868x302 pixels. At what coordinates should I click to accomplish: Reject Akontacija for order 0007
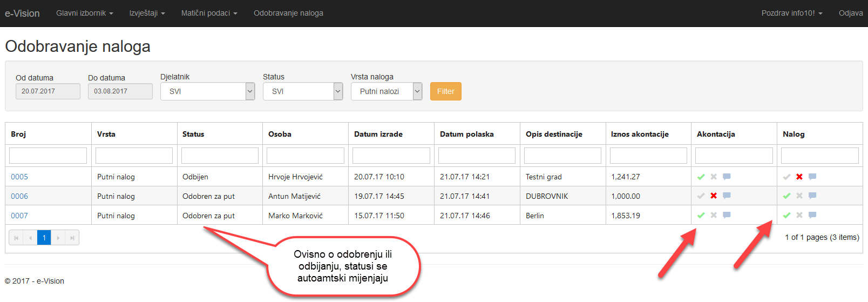[714, 215]
